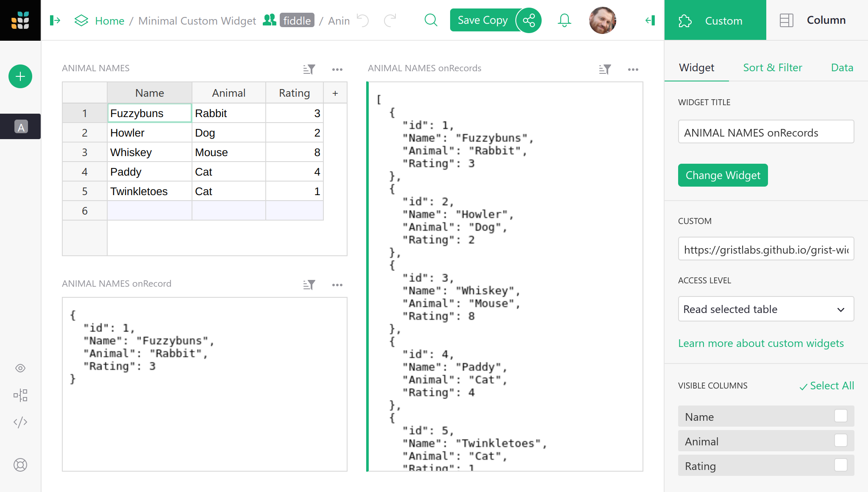Open the ACCESS LEVEL dropdown
868x492 pixels.
(x=765, y=309)
